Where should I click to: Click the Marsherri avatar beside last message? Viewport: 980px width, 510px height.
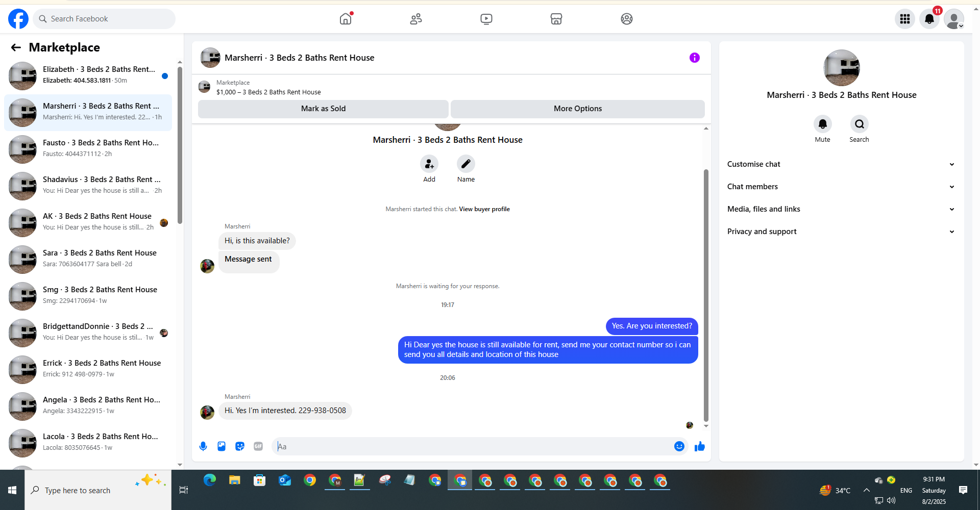click(x=207, y=412)
